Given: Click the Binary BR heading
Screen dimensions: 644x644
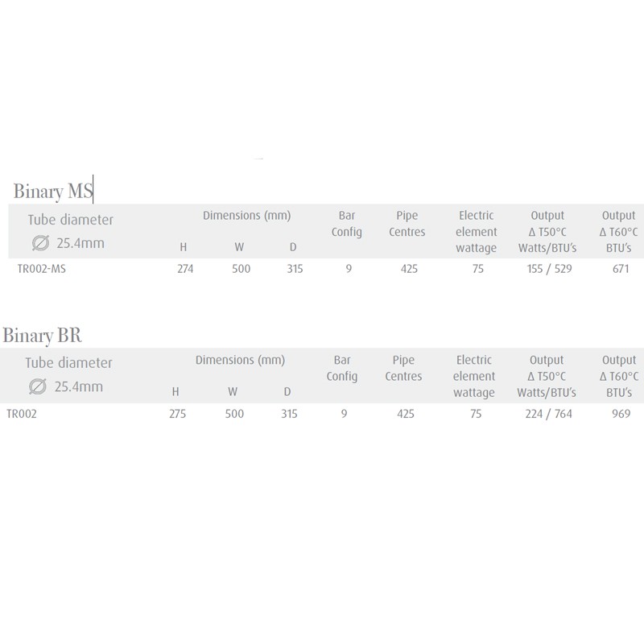Looking at the screenshot, I should (43, 335).
